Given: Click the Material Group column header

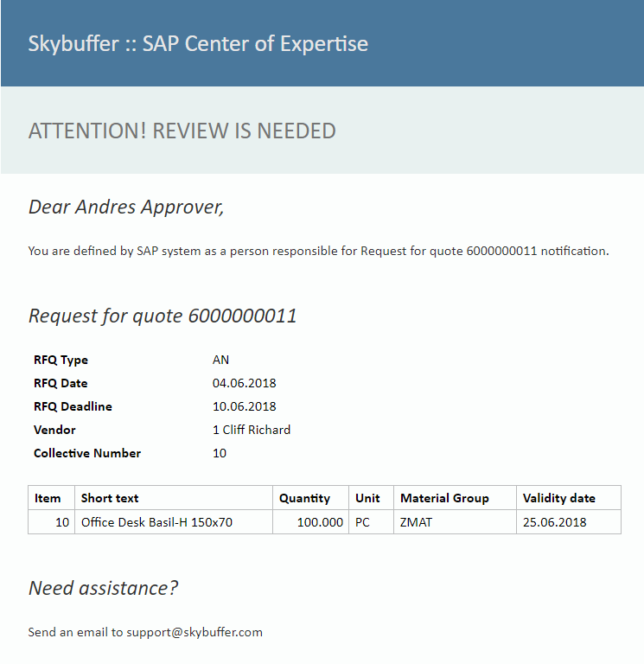Looking at the screenshot, I should click(x=444, y=498).
